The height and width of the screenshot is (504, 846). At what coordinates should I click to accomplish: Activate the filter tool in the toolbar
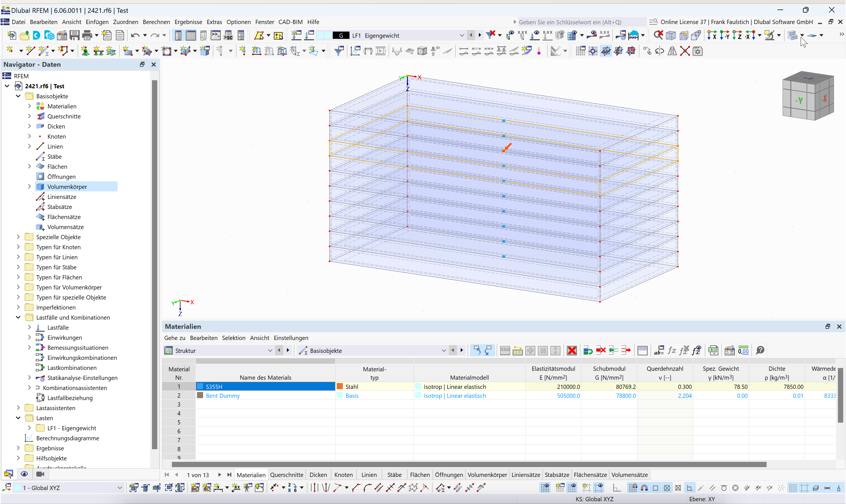pyautogui.click(x=339, y=51)
